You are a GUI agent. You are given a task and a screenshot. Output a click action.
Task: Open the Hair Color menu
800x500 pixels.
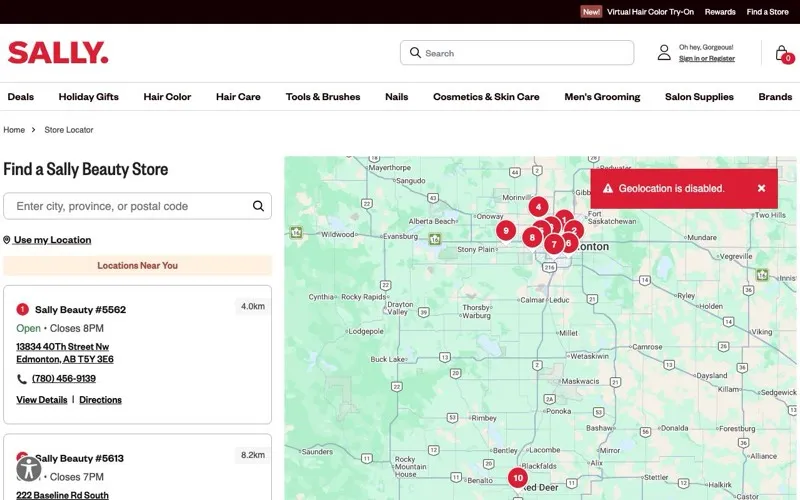point(167,96)
